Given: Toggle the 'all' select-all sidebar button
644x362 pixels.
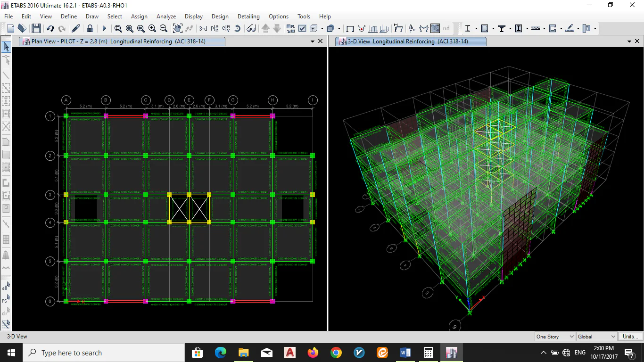Looking at the screenshot, I should (6, 287).
